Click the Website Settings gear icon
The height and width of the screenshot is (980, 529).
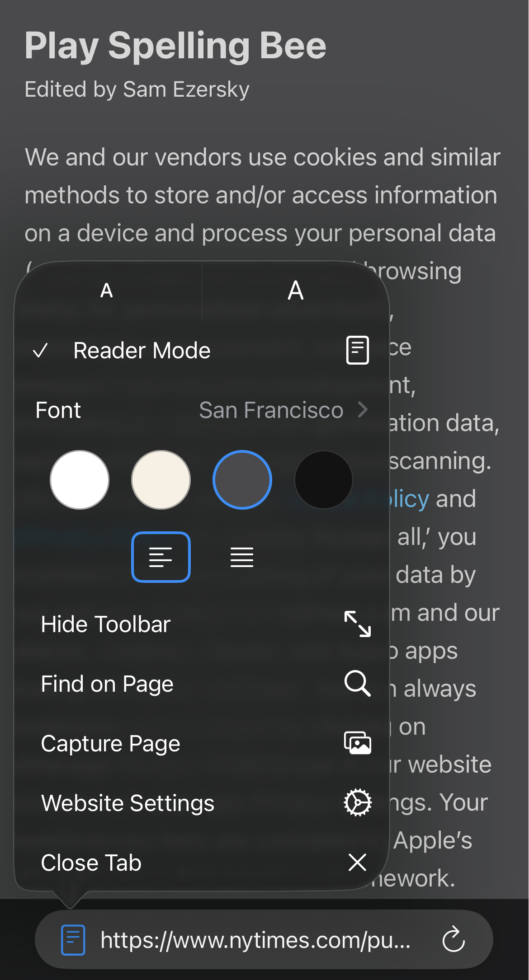point(357,803)
